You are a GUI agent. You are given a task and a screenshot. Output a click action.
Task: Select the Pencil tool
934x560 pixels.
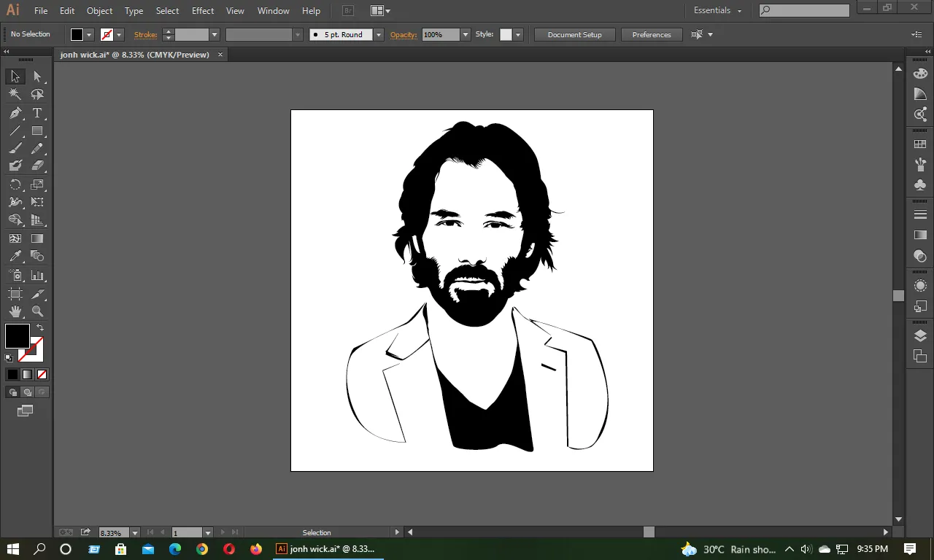point(37,148)
